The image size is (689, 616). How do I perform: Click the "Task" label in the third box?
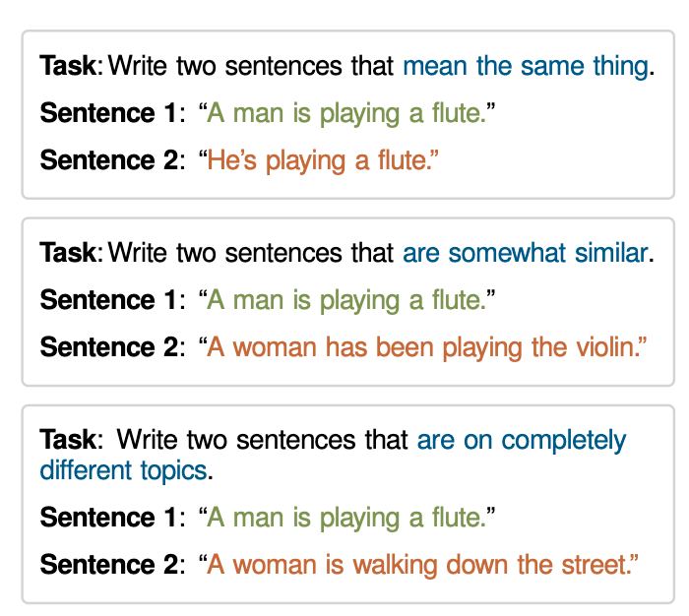point(68,440)
